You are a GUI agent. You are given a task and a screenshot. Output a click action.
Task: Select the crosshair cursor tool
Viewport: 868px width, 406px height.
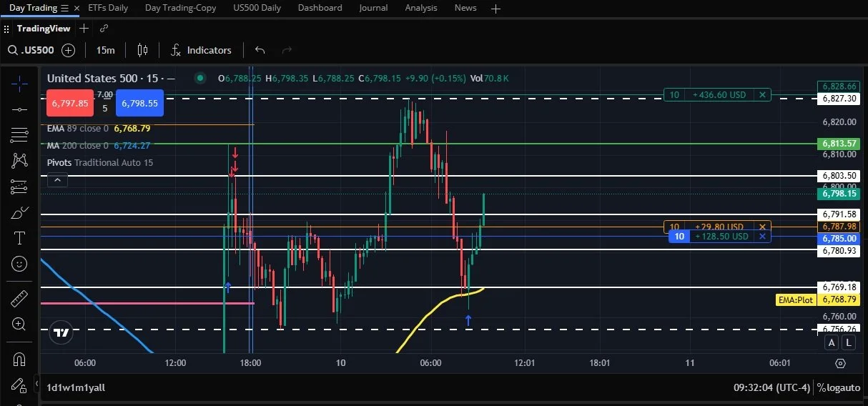19,83
